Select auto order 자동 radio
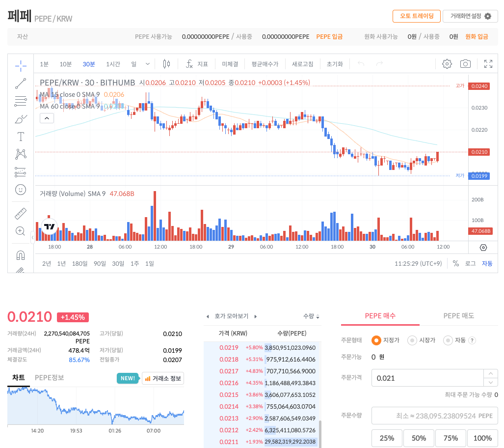This screenshot has height=448, width=504. (448, 340)
